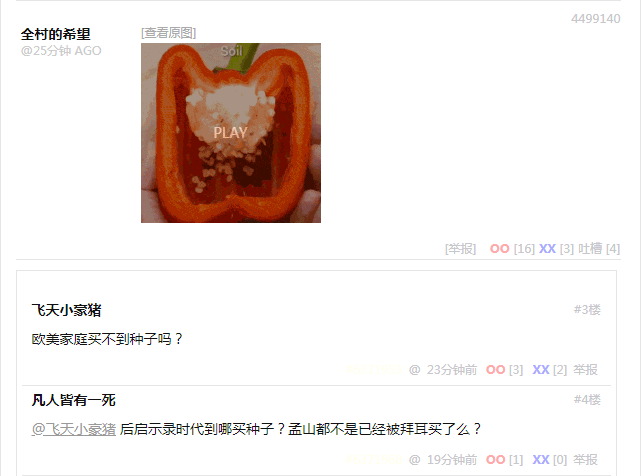This screenshot has height=476, width=641.
Task: Play the pepper GIF image
Action: click(231, 133)
